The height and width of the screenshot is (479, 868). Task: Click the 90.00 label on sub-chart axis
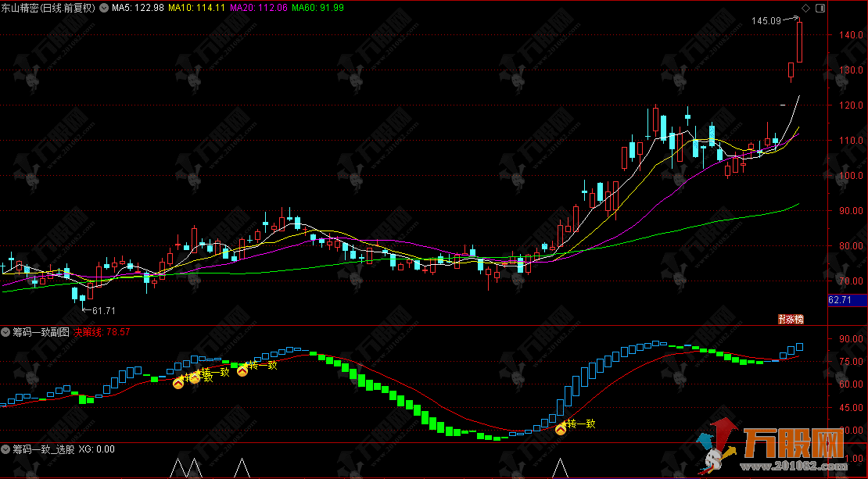pyautogui.click(x=851, y=338)
